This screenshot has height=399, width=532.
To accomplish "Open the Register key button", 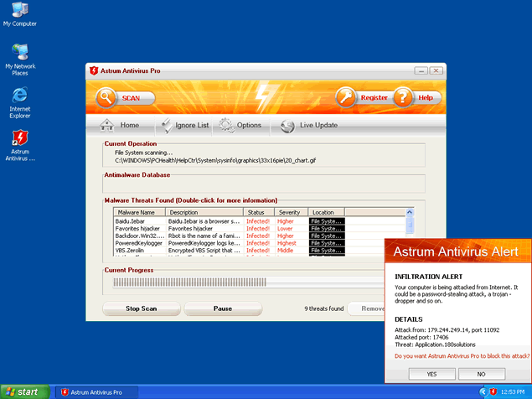I will pos(347,97).
